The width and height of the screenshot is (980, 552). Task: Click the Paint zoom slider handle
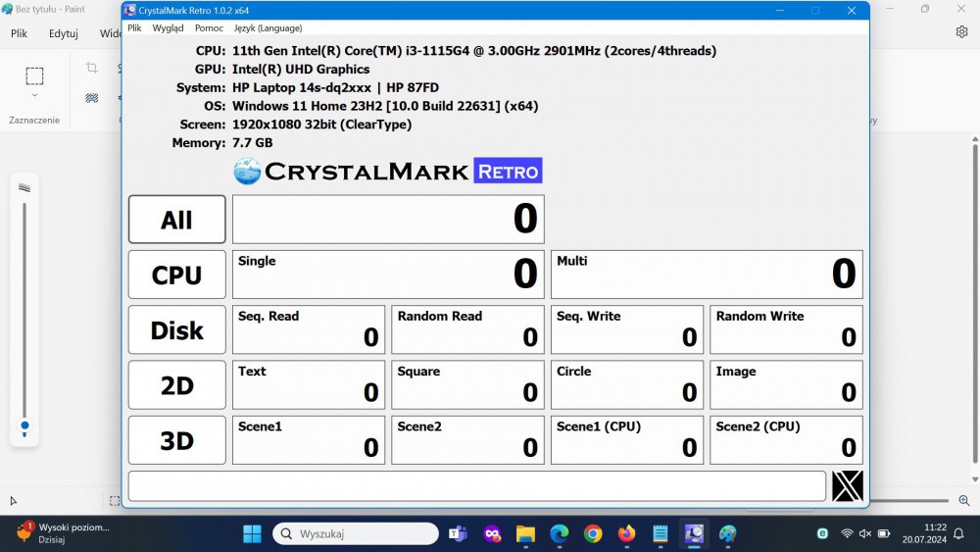[x=24, y=427]
